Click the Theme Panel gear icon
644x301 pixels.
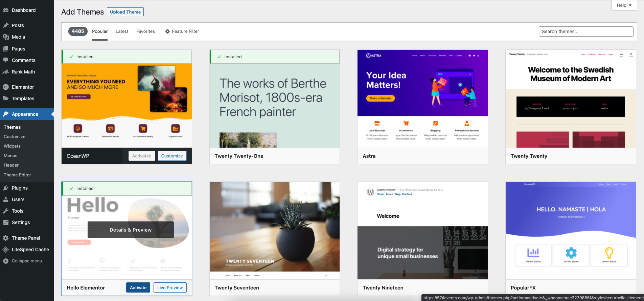[x=6, y=238]
